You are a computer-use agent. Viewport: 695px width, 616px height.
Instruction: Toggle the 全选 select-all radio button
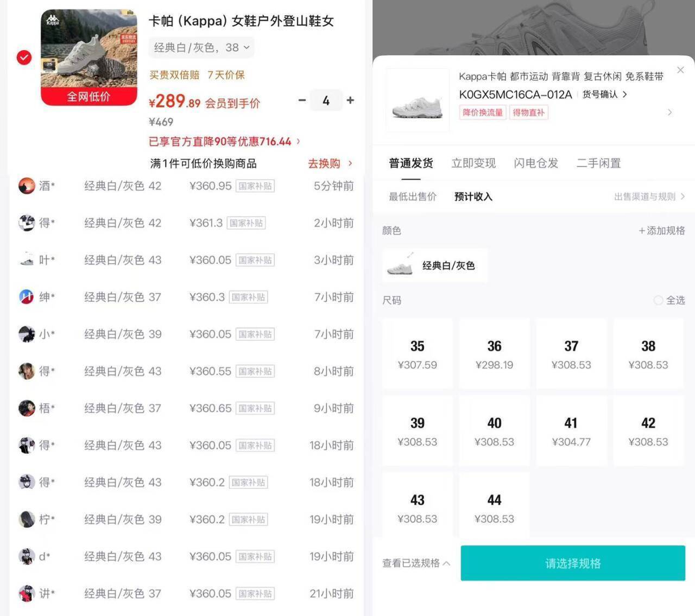(658, 300)
